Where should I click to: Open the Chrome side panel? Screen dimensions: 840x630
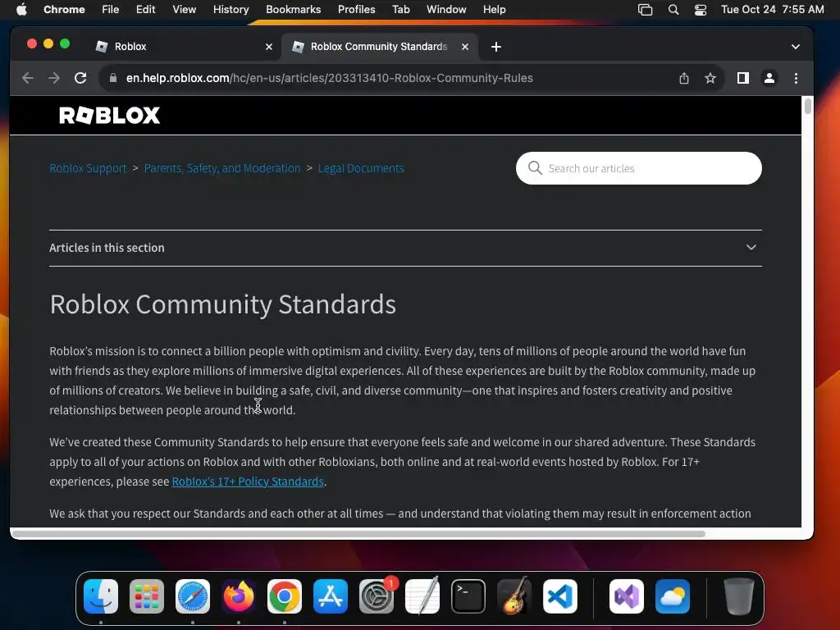point(742,78)
